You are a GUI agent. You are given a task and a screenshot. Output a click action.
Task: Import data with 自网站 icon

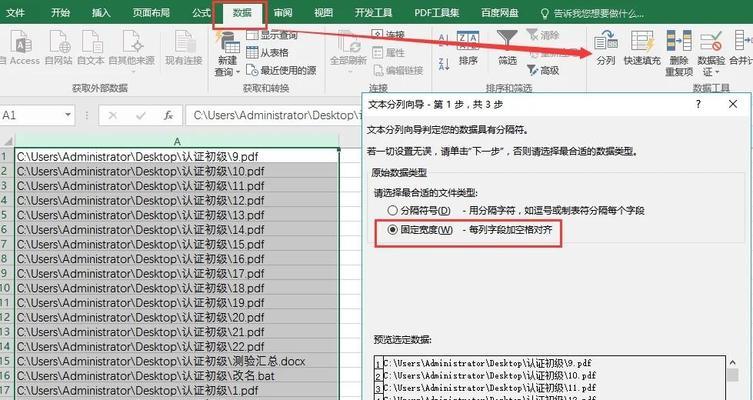click(59, 47)
